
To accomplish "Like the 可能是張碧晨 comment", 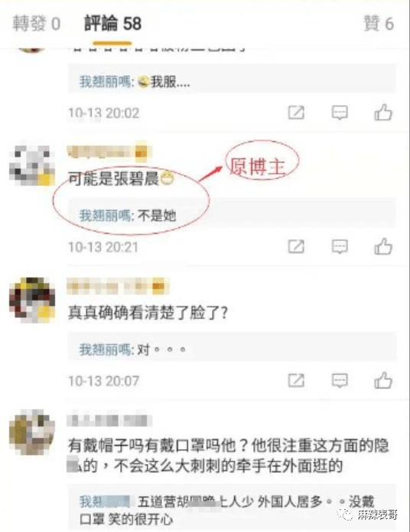I will click(x=383, y=246).
